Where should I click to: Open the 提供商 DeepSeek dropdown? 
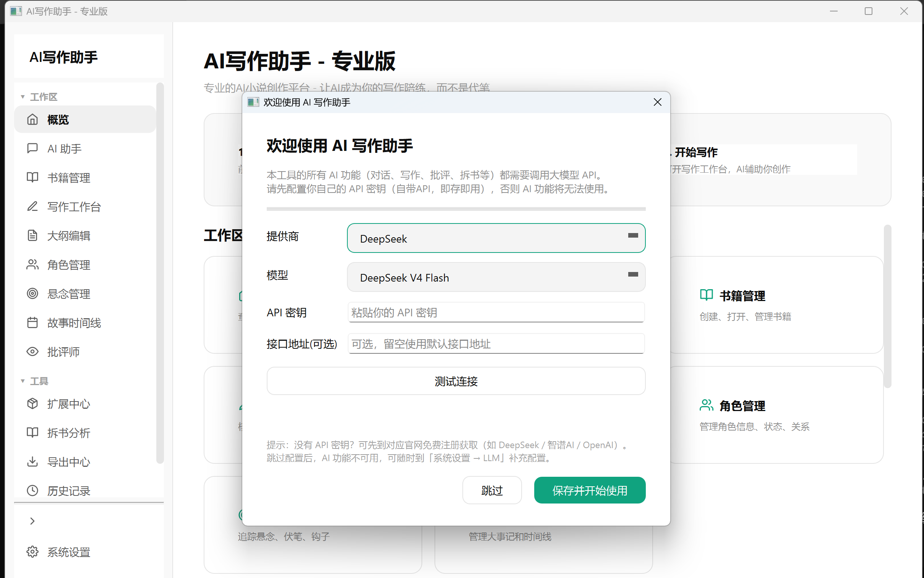(496, 238)
